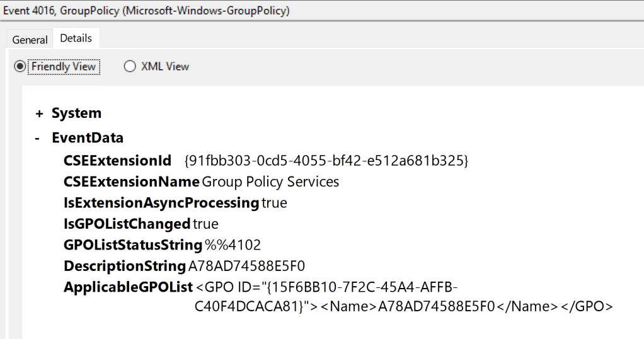Click the System section heading

coord(76,113)
